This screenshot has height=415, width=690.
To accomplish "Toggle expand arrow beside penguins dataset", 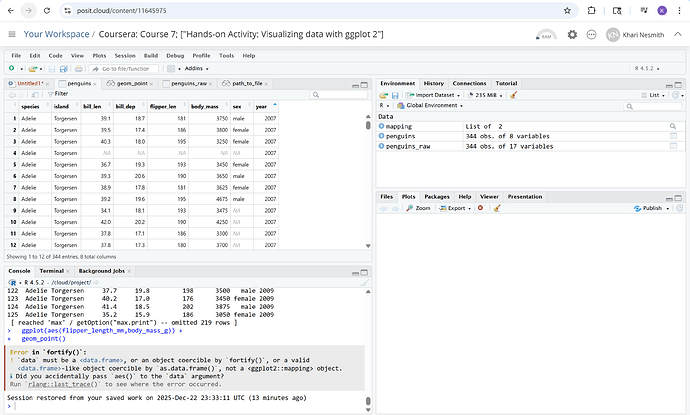I will click(x=381, y=136).
